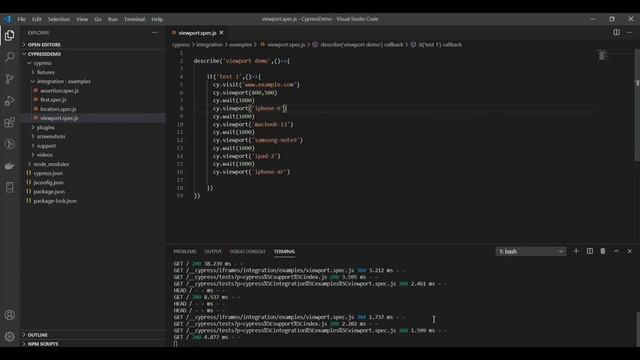Open the Help menu
Screen dimensions: 640x360
point(157,19)
